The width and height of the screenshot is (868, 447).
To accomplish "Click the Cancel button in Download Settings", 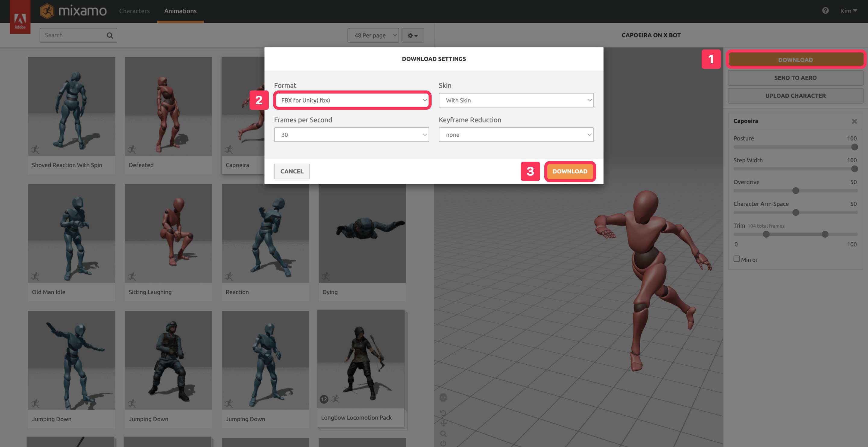I will 292,171.
